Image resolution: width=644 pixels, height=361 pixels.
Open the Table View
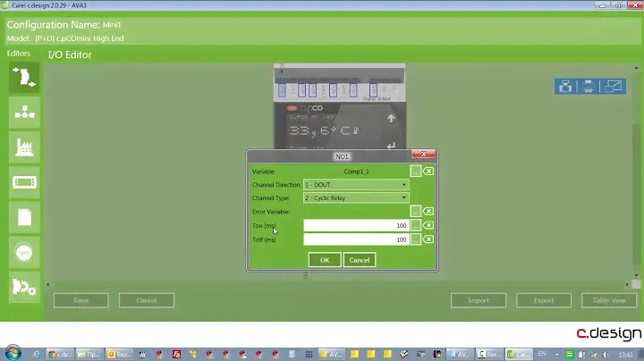(x=608, y=300)
